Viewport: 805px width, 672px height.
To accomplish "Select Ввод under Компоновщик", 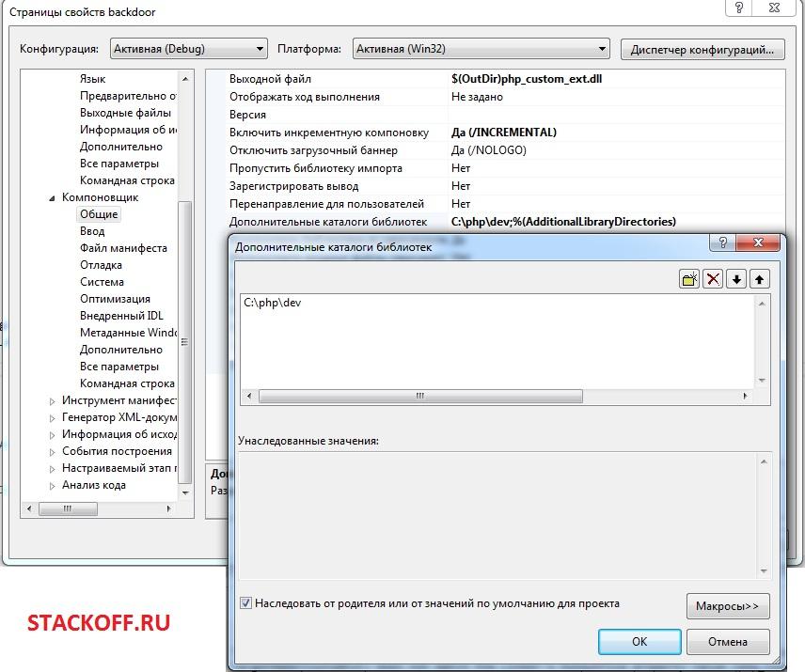I will click(92, 231).
